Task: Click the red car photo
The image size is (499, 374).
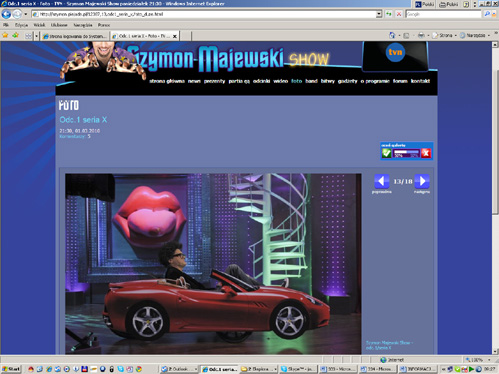Action: 213,264
